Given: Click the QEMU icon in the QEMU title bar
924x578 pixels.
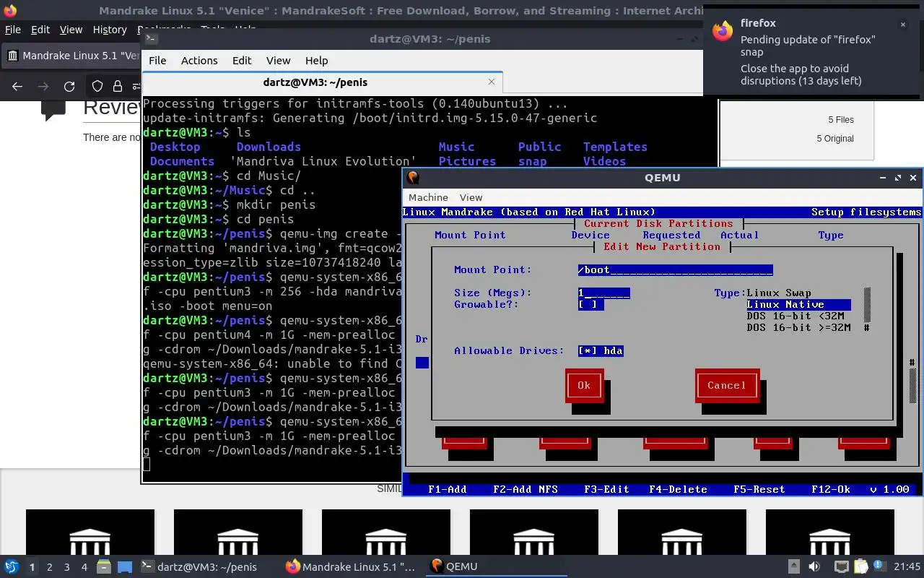Looking at the screenshot, I should pos(412,177).
